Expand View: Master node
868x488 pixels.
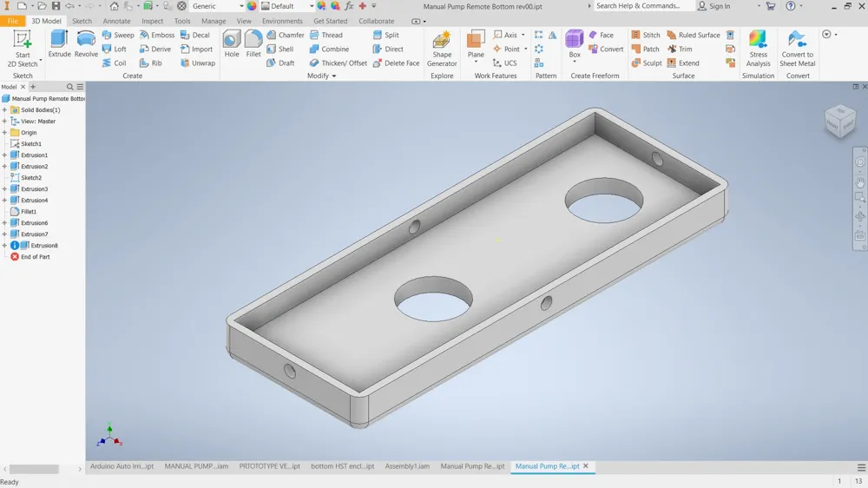click(4, 122)
